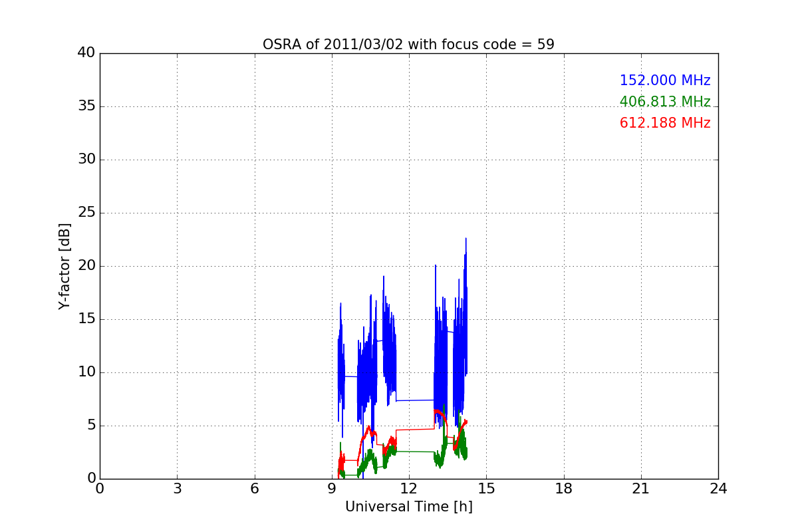
Task: Click the x-axis tick label 21
Action: coord(641,489)
